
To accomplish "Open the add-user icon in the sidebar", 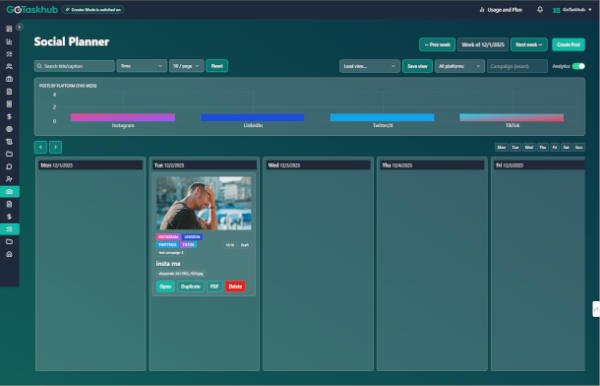I will coord(9,179).
